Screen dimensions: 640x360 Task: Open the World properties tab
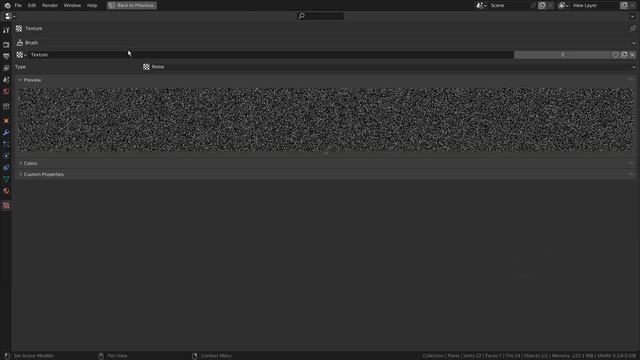6,92
